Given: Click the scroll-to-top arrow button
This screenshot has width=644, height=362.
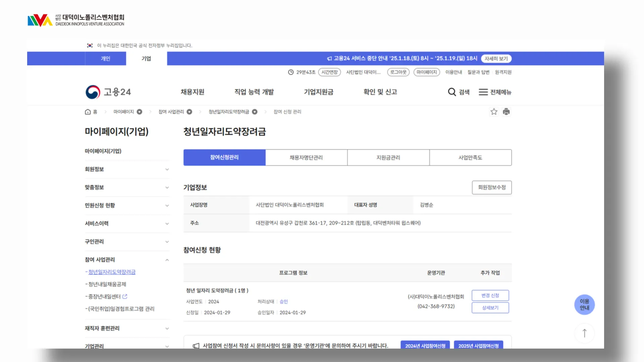Looking at the screenshot, I should [584, 333].
